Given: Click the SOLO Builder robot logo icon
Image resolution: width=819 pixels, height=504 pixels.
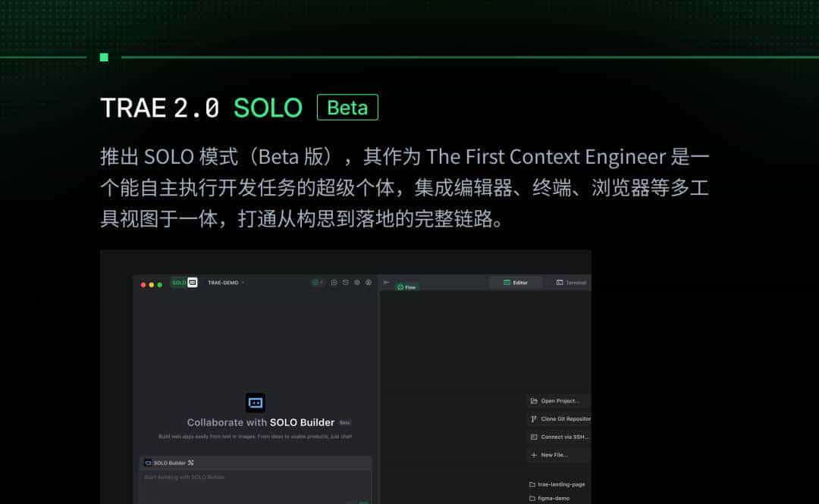Looking at the screenshot, I should point(256,402).
